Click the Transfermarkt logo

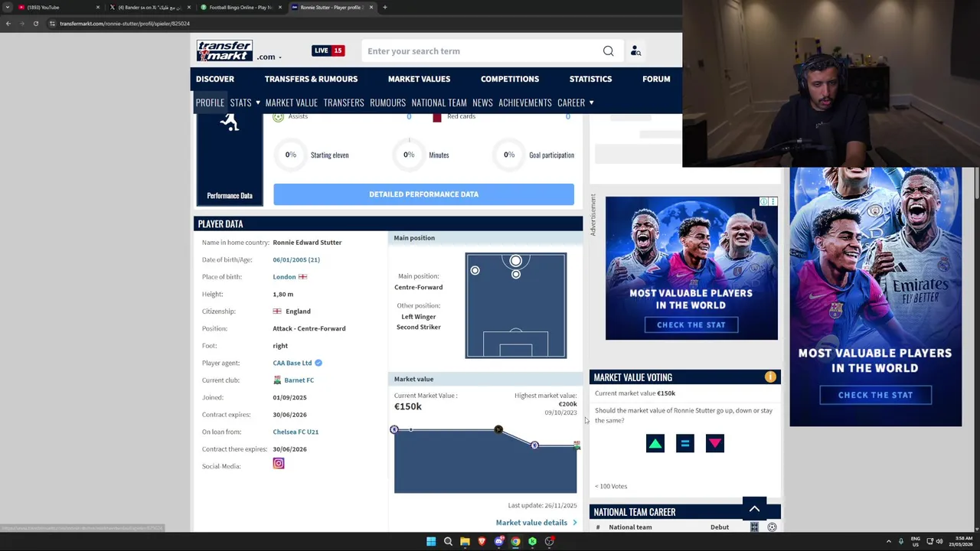pyautogui.click(x=224, y=51)
